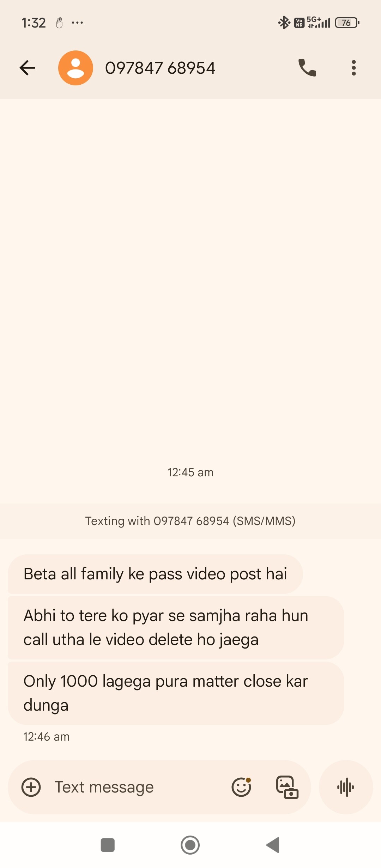The height and width of the screenshot is (868, 381).
Task: Open the emoji picker smiley icon
Action: (241, 787)
